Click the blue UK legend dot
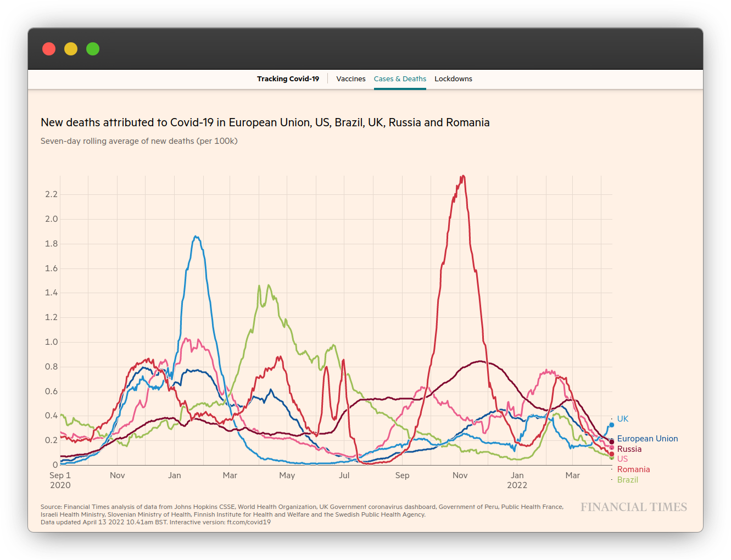Image resolution: width=731 pixels, height=560 pixels. click(612, 425)
